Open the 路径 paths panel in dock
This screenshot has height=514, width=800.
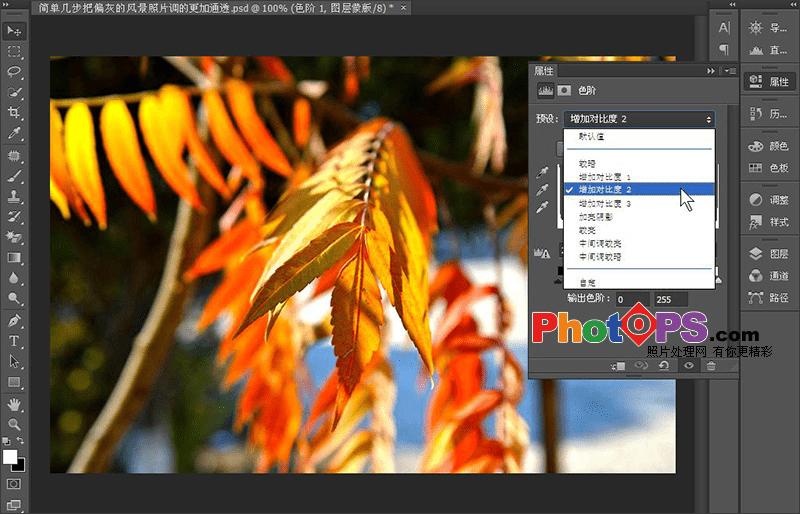tap(769, 298)
